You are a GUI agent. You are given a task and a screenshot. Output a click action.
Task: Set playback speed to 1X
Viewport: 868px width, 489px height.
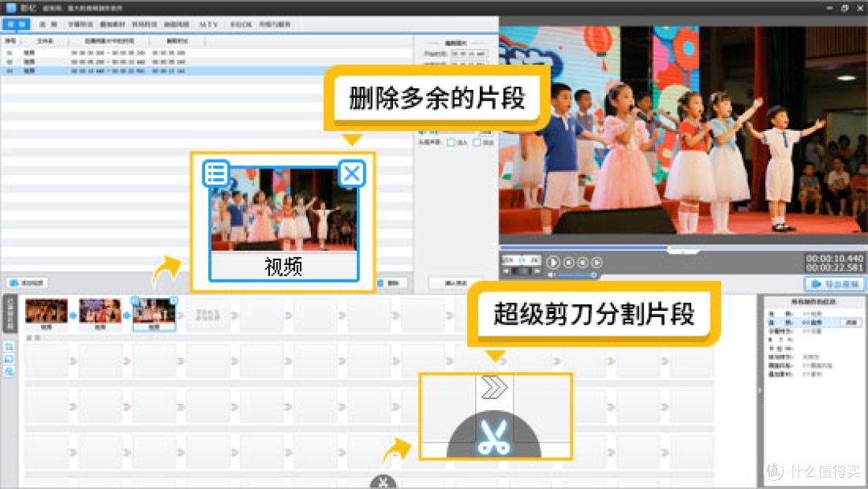click(521, 260)
